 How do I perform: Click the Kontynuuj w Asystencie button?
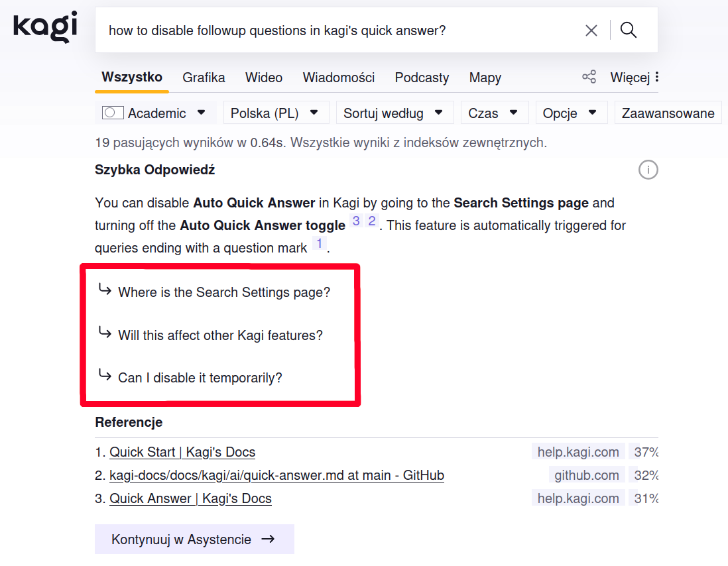[194, 539]
